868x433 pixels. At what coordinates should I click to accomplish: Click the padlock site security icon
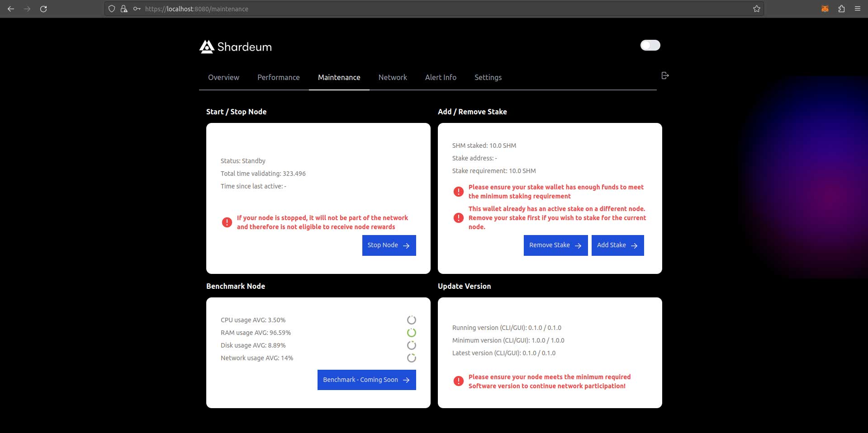[124, 9]
